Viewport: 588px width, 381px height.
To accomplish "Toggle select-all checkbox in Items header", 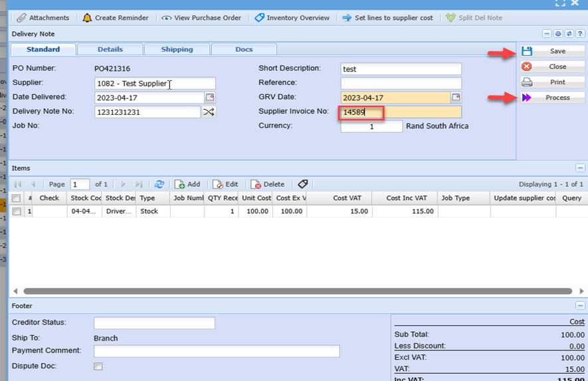I will [17, 198].
